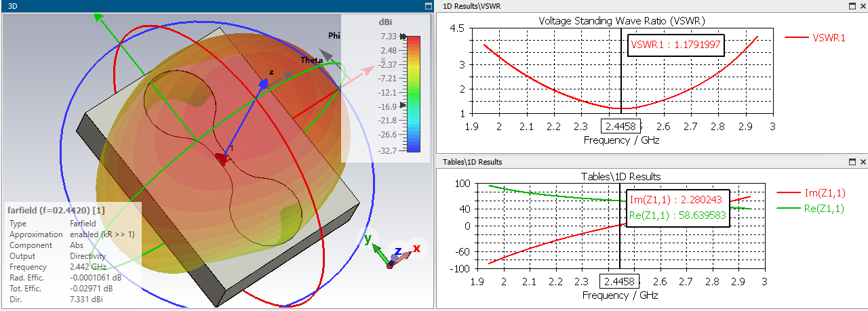
Task: Click the Output Directivity entry
Action: [87, 256]
